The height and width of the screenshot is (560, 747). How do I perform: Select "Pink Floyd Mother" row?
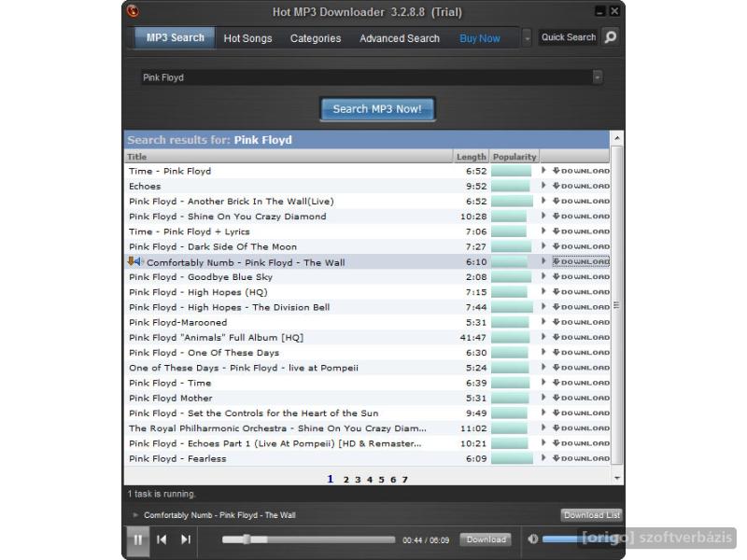pyautogui.click(x=367, y=398)
